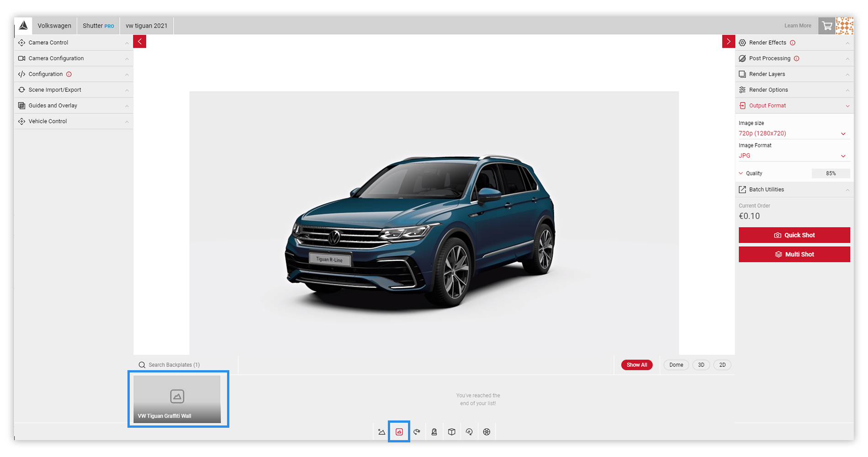Click the info icon beside Post Processing
868x457 pixels.
[x=797, y=58]
